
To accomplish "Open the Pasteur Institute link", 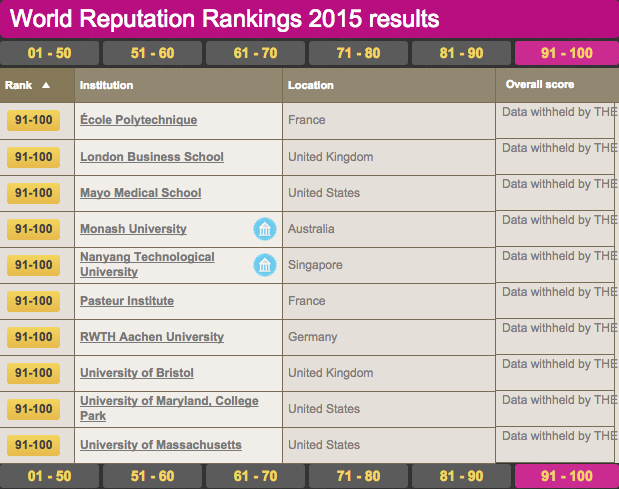I will point(127,301).
